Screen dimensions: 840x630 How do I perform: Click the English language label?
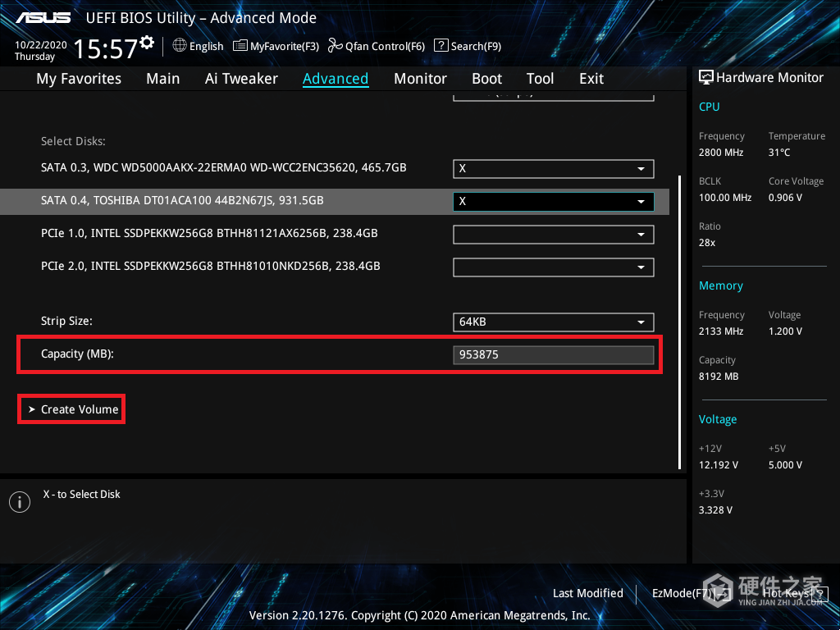(x=206, y=46)
